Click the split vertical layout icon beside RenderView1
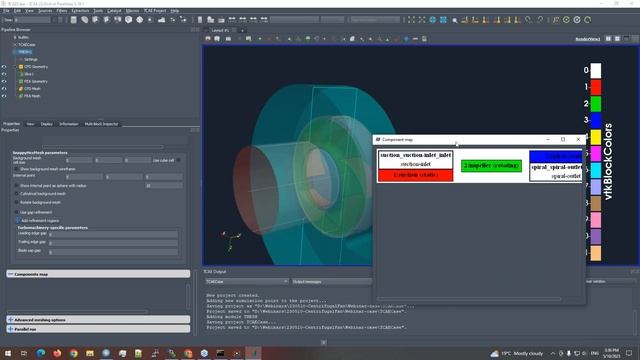This screenshot has height=360, width=640. coord(617,39)
